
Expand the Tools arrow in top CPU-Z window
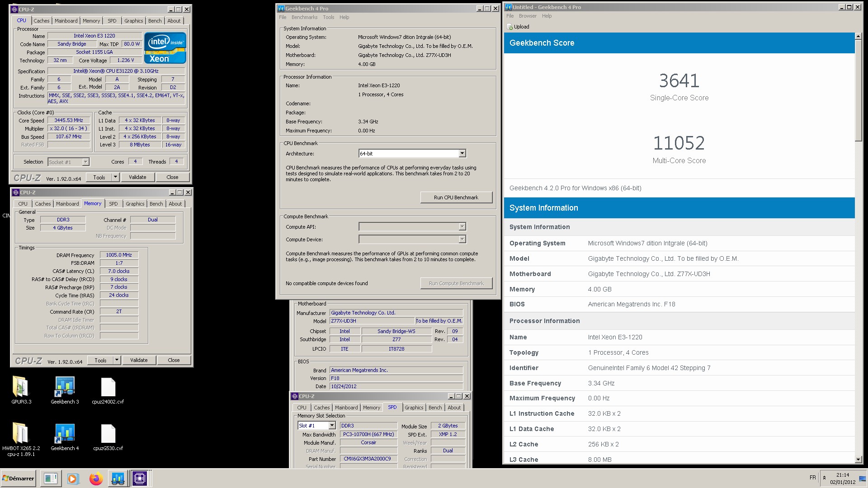click(115, 177)
